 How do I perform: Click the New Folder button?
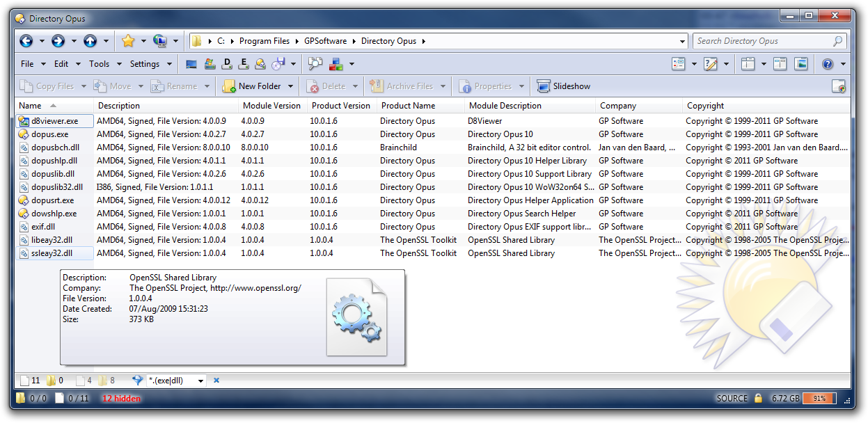click(x=252, y=86)
